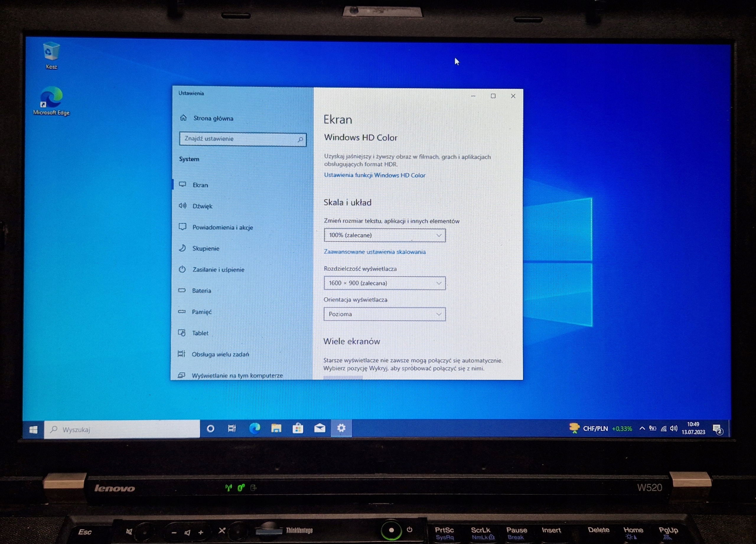Click the Rozdzielczość wyświetlacza label
The width and height of the screenshot is (756, 544).
[x=360, y=269]
